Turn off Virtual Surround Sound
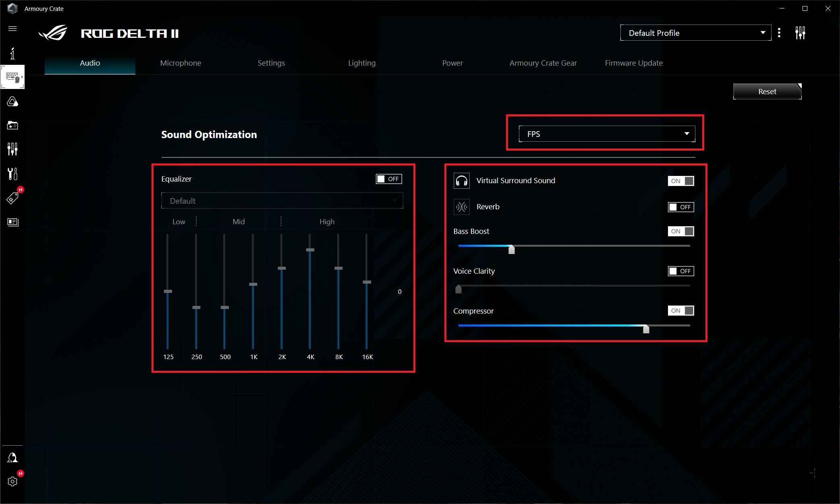This screenshot has width=840, height=504. (681, 181)
